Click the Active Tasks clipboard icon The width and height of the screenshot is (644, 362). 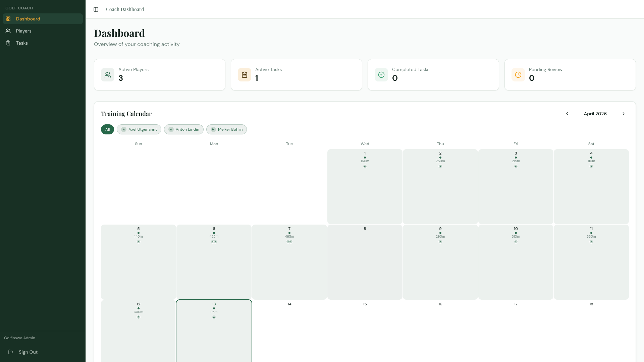click(x=245, y=75)
